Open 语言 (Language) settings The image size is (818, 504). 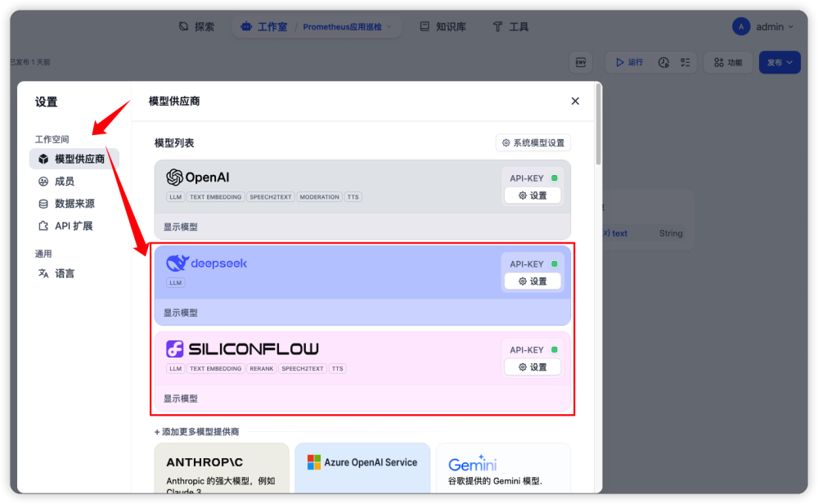(x=65, y=273)
